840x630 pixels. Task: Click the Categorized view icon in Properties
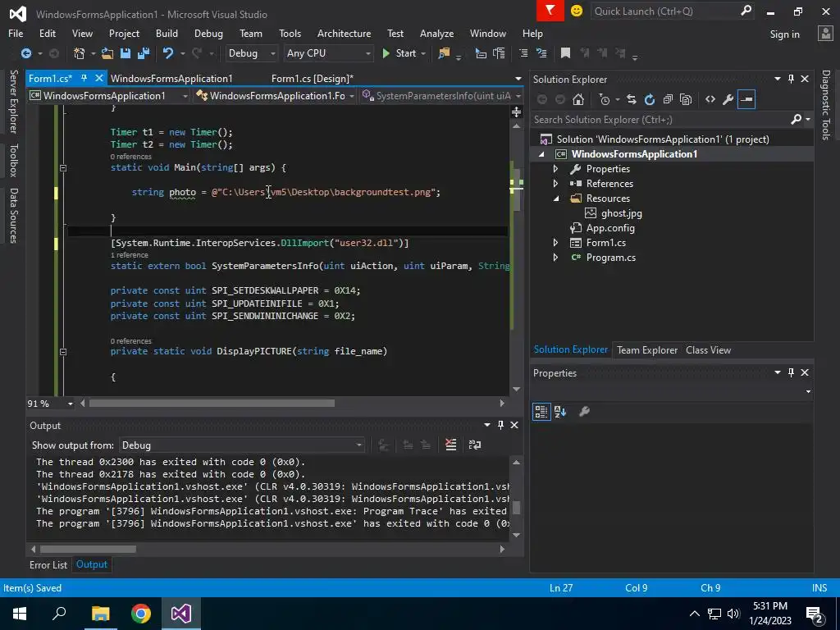pyautogui.click(x=541, y=412)
